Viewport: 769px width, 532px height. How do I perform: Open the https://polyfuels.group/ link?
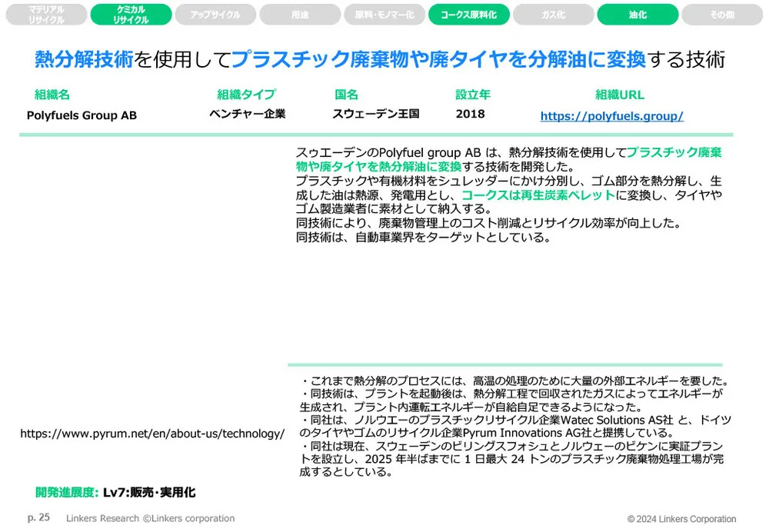coord(611,115)
